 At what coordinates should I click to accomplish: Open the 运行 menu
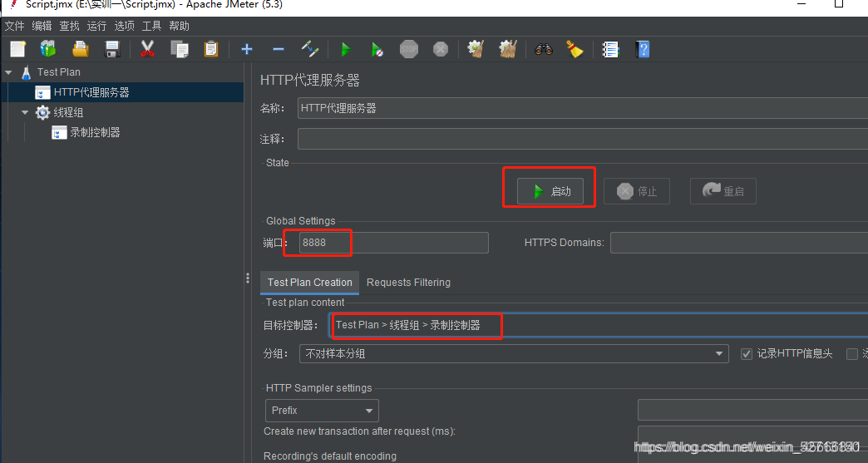pyautogui.click(x=96, y=26)
